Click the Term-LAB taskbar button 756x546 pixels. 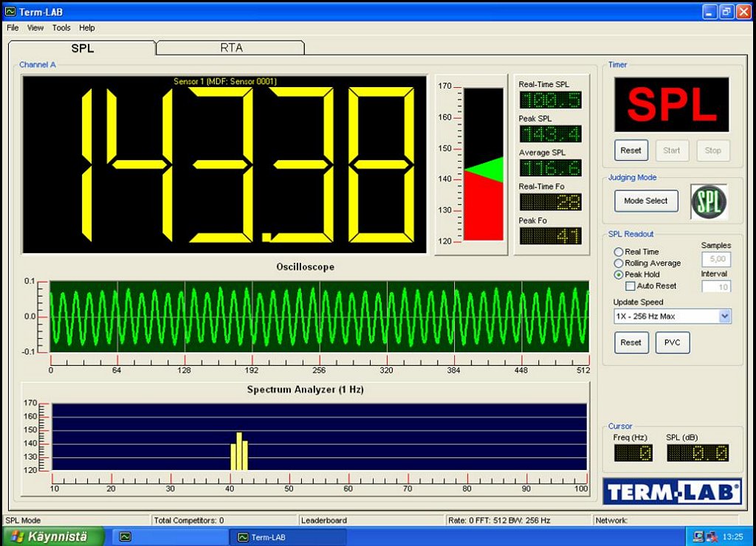(281, 536)
